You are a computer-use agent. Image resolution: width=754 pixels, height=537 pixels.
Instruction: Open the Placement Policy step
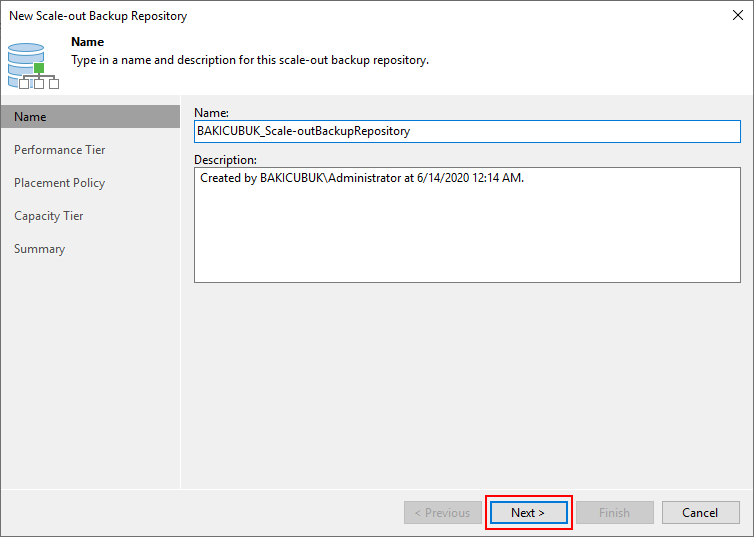pos(60,183)
